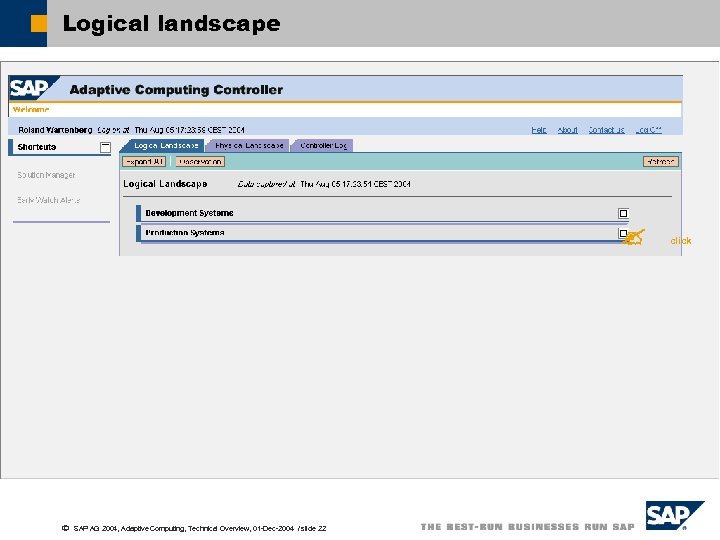The image size is (720, 540).
Task: Expand the Development Systems group
Action: 623,213
